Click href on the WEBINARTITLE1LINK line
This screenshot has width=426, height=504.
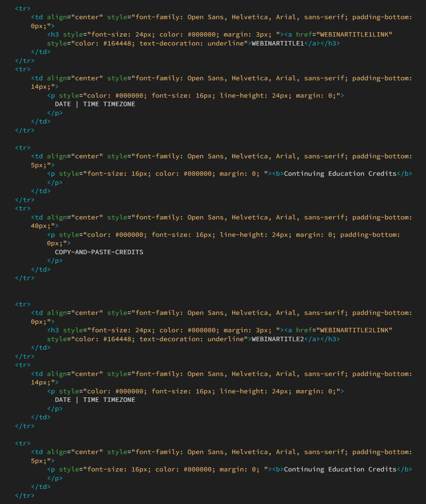coord(304,34)
